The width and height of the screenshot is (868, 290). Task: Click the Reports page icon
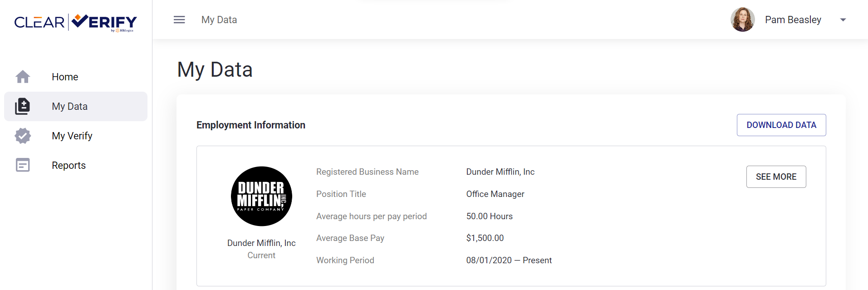click(23, 165)
